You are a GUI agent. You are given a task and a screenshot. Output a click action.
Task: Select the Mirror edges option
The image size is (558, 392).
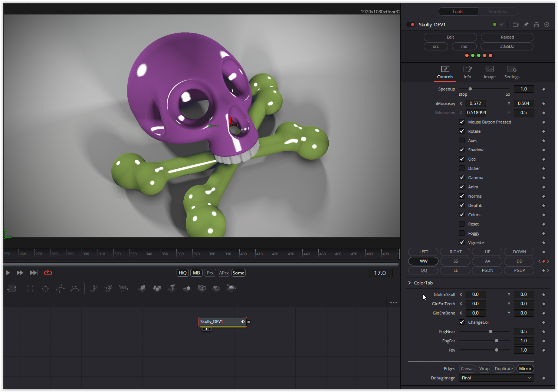(x=525, y=369)
